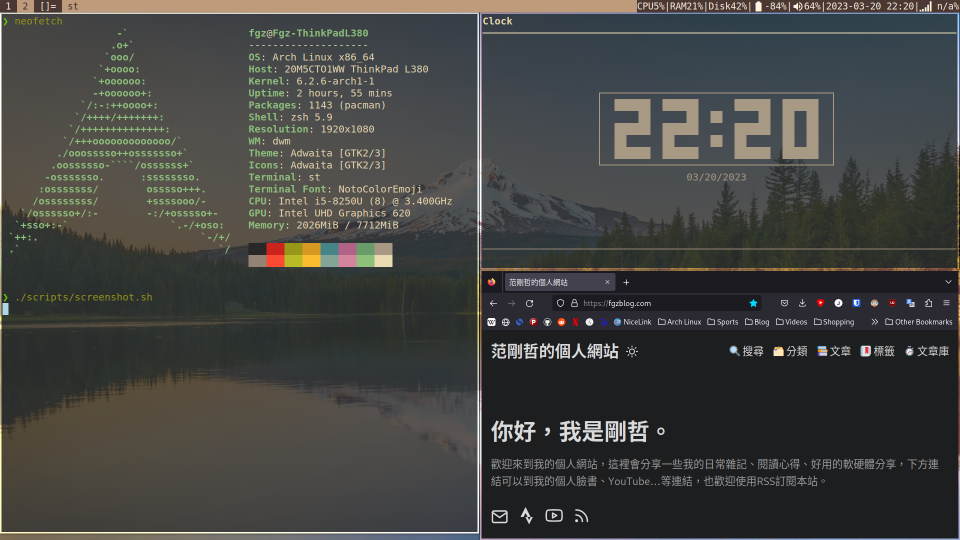This screenshot has width=960, height=540.
Task: Click the './scripts/screenshot.sh' command in terminal
Action: click(84, 297)
